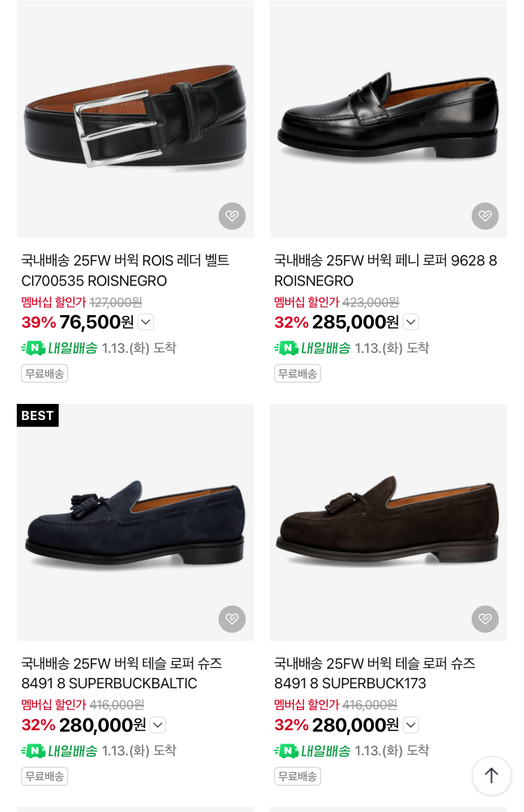
Task: Click the navy loafer's 내일배송 truck icon
Action: click(x=34, y=751)
